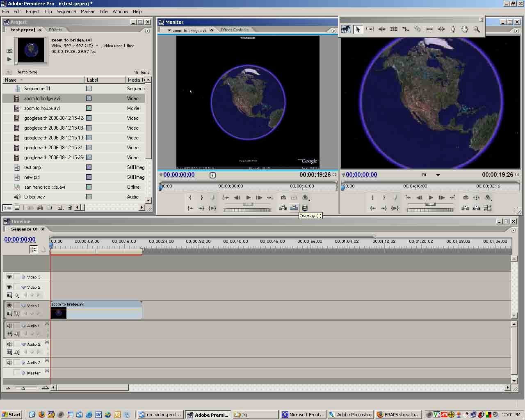Viewport: 525px width, 420px height.
Task: Select the Track Select tool
Action: [370, 29]
